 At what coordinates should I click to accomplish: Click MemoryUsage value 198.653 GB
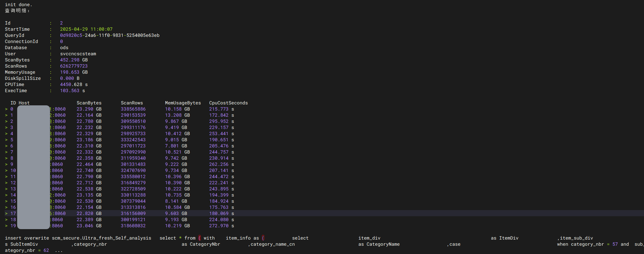74,72
